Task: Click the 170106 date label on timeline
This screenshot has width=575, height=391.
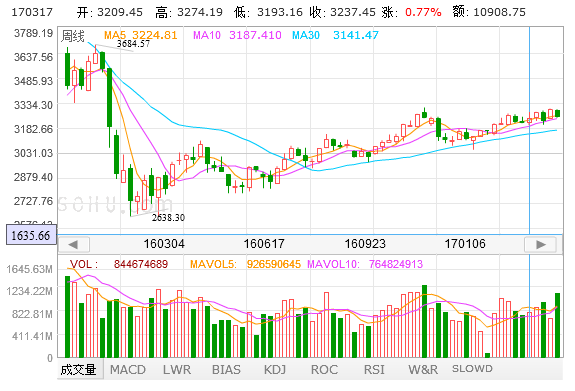Action: 465,244
